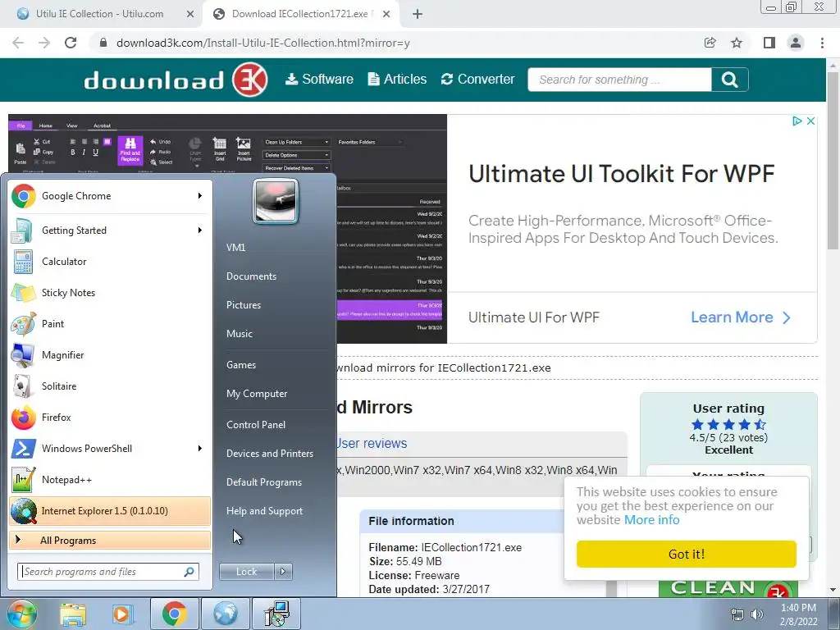
Task: Open Devices and Printers
Action: (269, 454)
